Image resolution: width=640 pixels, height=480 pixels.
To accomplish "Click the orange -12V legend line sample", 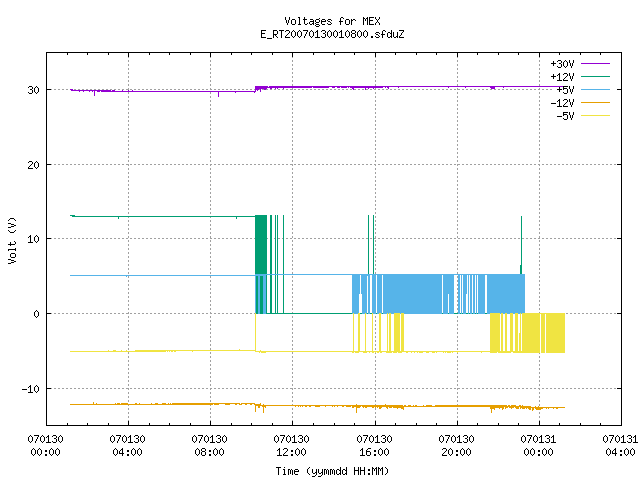I will point(595,102).
